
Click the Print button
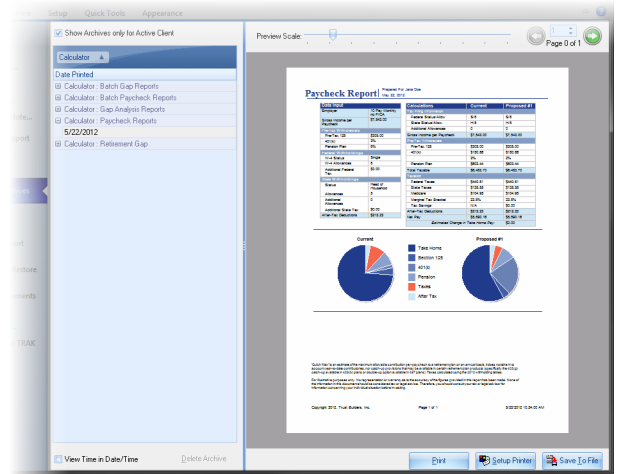pyautogui.click(x=437, y=460)
